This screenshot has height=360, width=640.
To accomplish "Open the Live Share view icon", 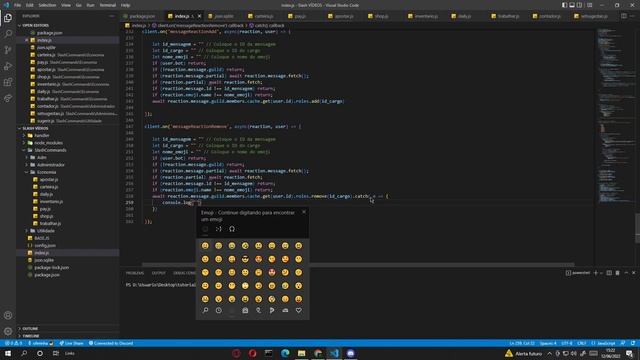I will tap(8, 98).
